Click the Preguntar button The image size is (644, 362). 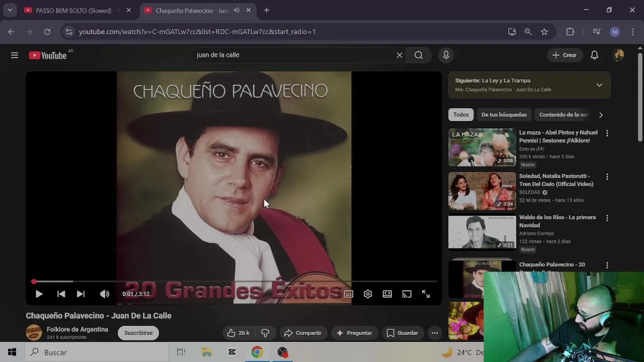click(354, 333)
